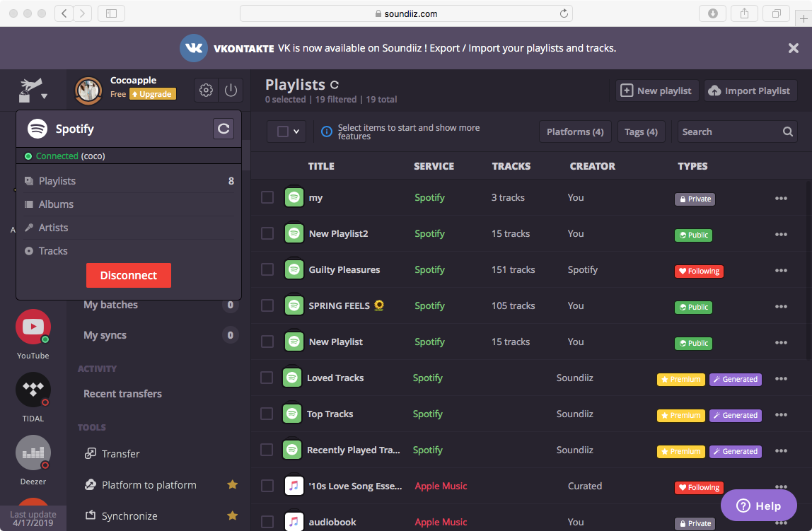The height and width of the screenshot is (531, 812).
Task: Open Spotify Tracks section
Action: [129, 250]
